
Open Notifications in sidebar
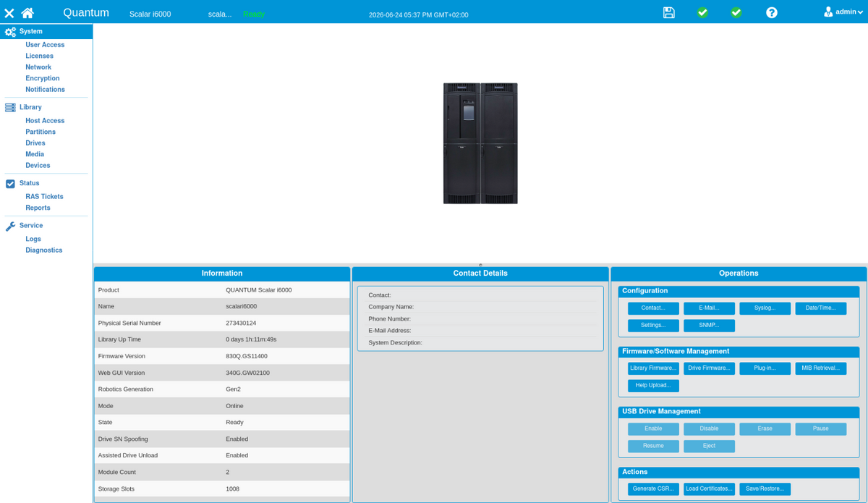[x=45, y=90]
